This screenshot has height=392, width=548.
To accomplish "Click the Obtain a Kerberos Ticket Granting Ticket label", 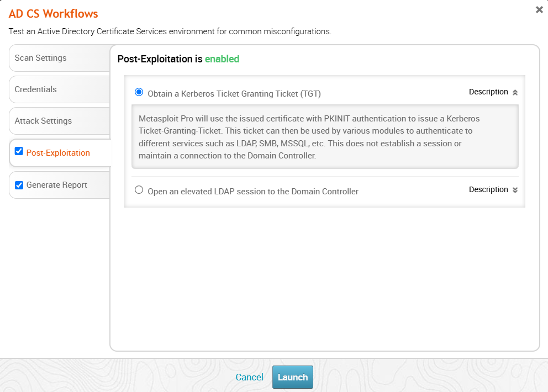I will [x=234, y=94].
